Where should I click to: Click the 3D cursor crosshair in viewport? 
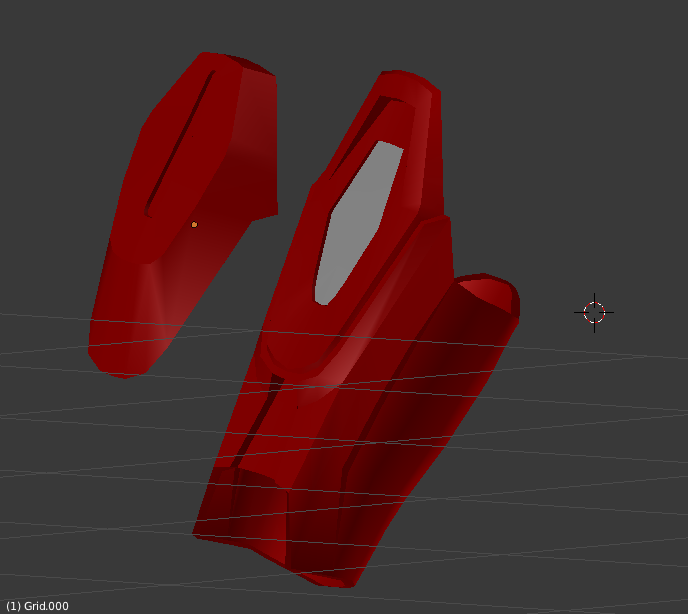(x=594, y=312)
